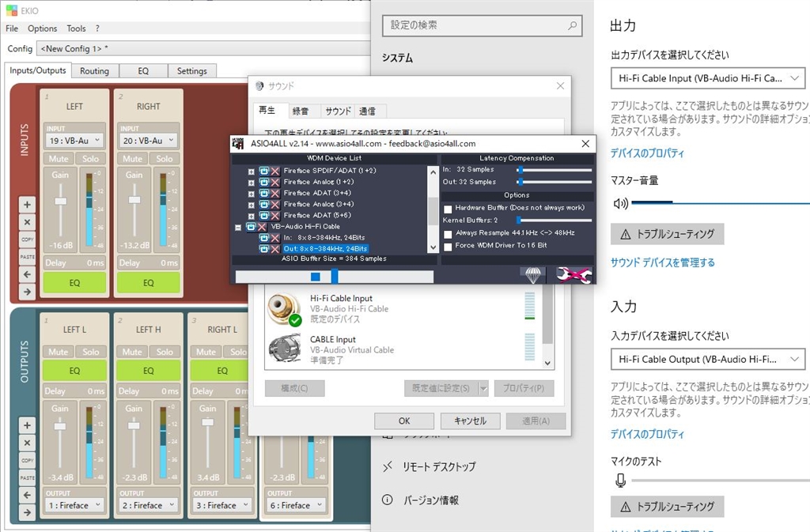Click キャンセル button in sound dialog
The image size is (810, 532).
tap(470, 421)
